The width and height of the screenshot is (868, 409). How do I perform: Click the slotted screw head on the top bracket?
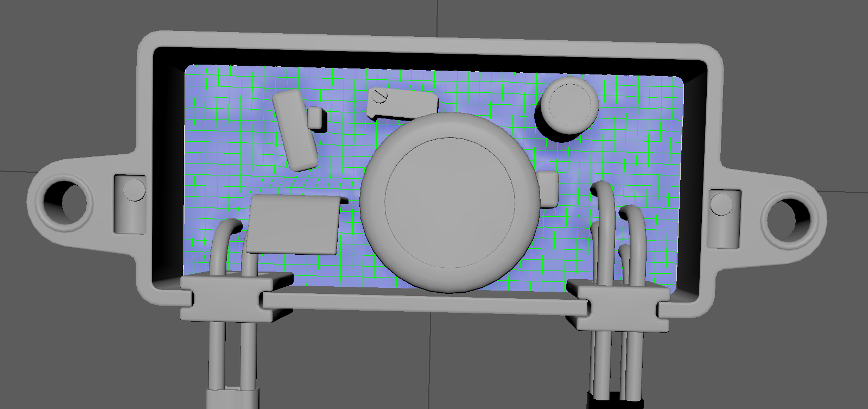tap(380, 97)
